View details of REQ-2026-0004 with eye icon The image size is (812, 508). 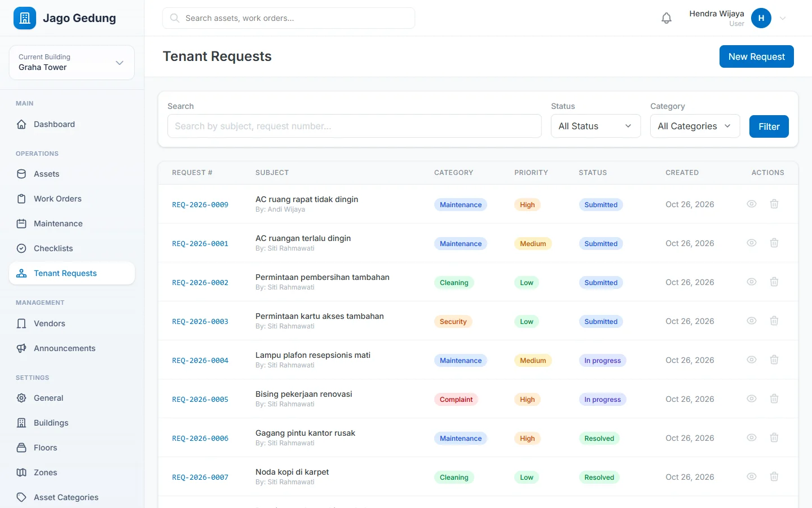pyautogui.click(x=752, y=360)
